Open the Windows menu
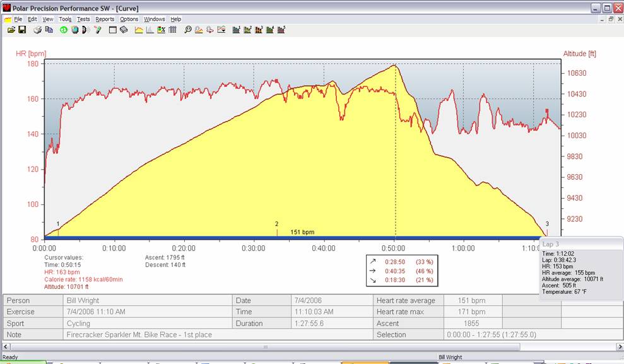 pyautogui.click(x=155, y=19)
